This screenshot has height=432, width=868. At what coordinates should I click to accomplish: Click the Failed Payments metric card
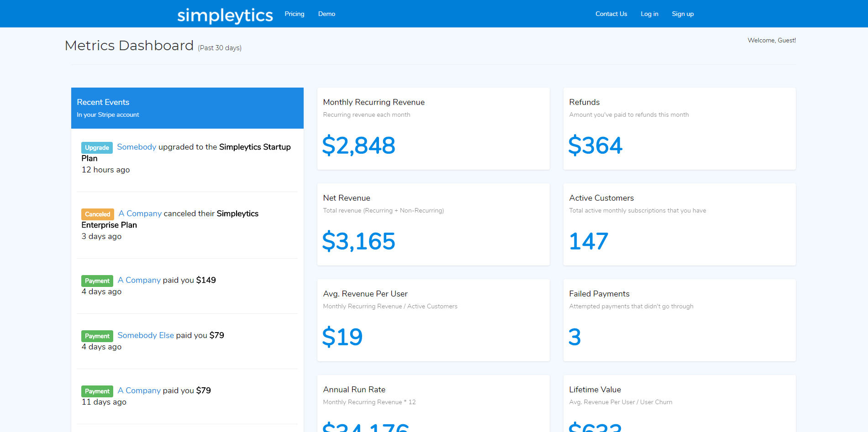(x=679, y=320)
